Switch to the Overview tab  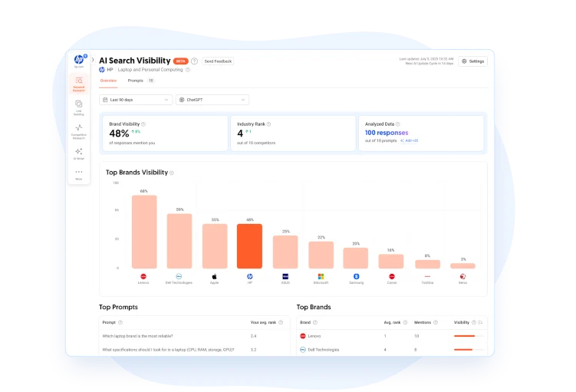(x=108, y=81)
